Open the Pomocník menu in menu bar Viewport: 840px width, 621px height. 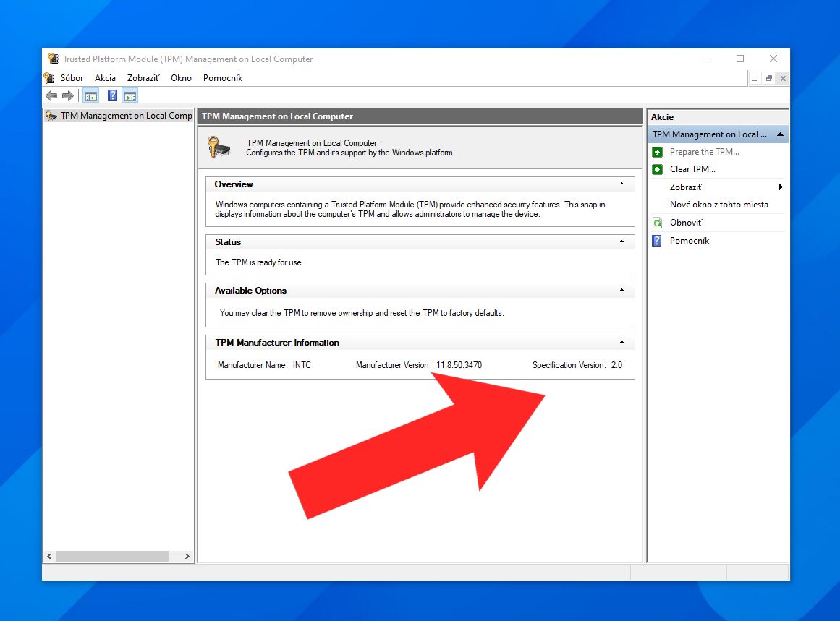[223, 78]
